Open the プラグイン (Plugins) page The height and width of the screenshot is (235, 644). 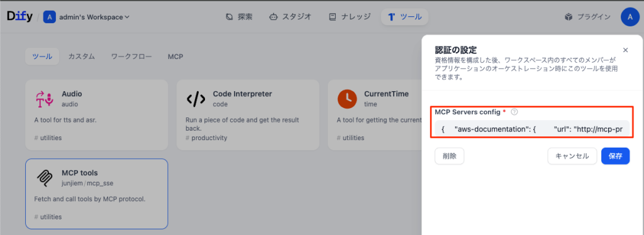point(587,17)
